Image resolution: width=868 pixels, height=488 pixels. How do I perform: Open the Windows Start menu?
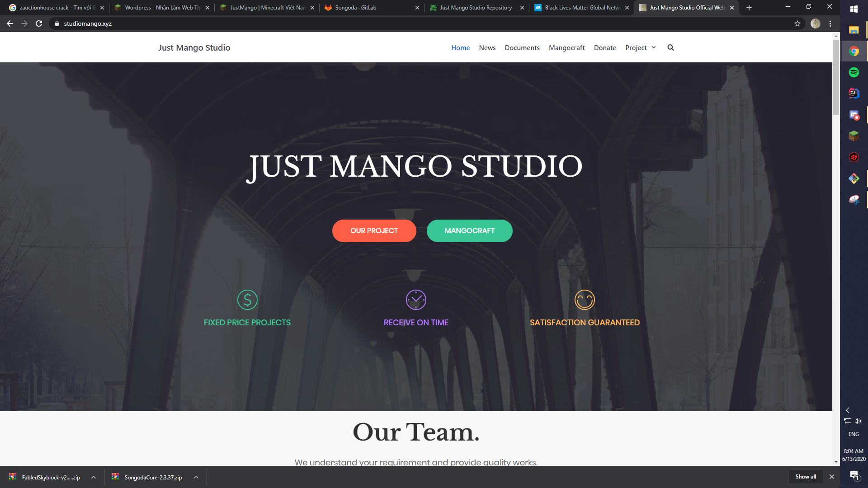coord(854,9)
